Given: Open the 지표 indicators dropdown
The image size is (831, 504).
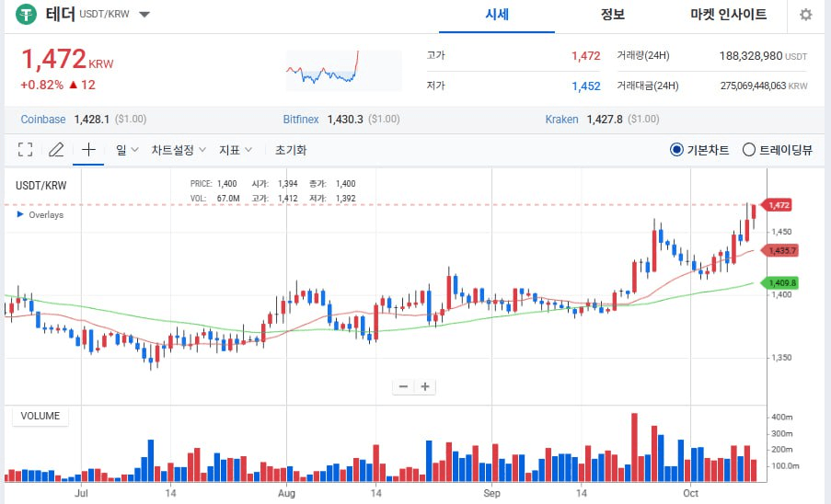Looking at the screenshot, I should pyautogui.click(x=236, y=150).
